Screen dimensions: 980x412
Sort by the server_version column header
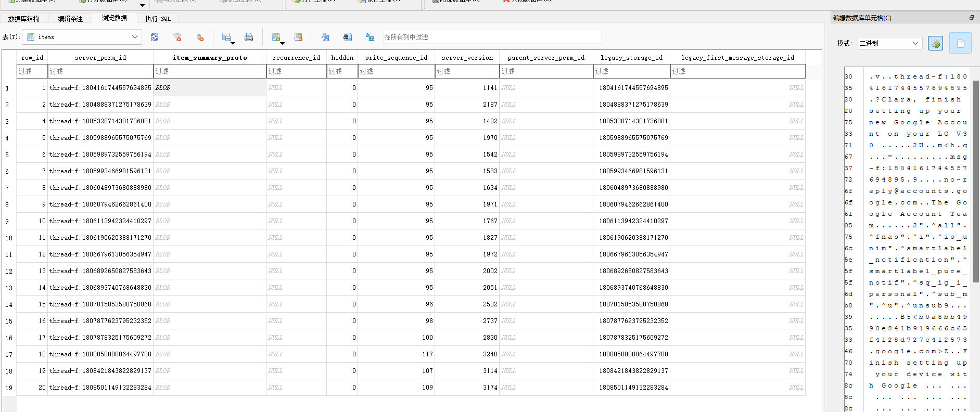[467, 58]
